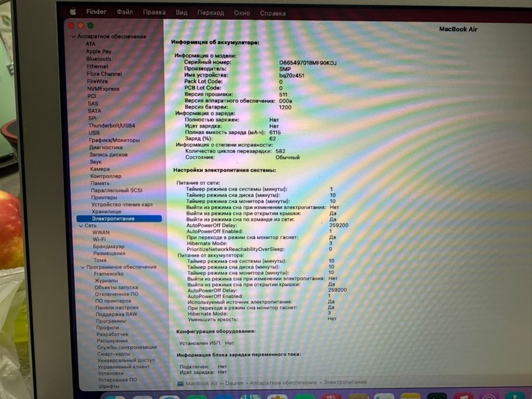The width and height of the screenshot is (532, 399).
Task: Select Управляемый клиент in the sidebar
Action: (124, 367)
